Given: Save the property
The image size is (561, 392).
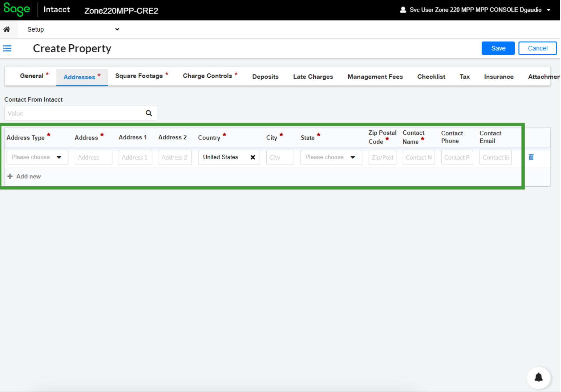Looking at the screenshot, I should click(498, 48).
